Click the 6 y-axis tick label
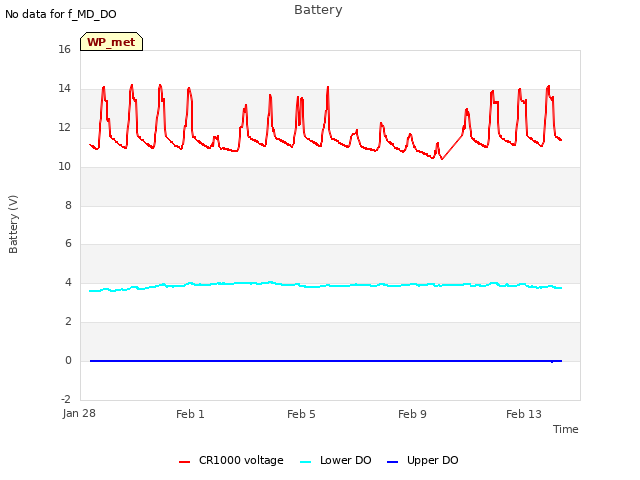The width and height of the screenshot is (640, 480). (68, 244)
